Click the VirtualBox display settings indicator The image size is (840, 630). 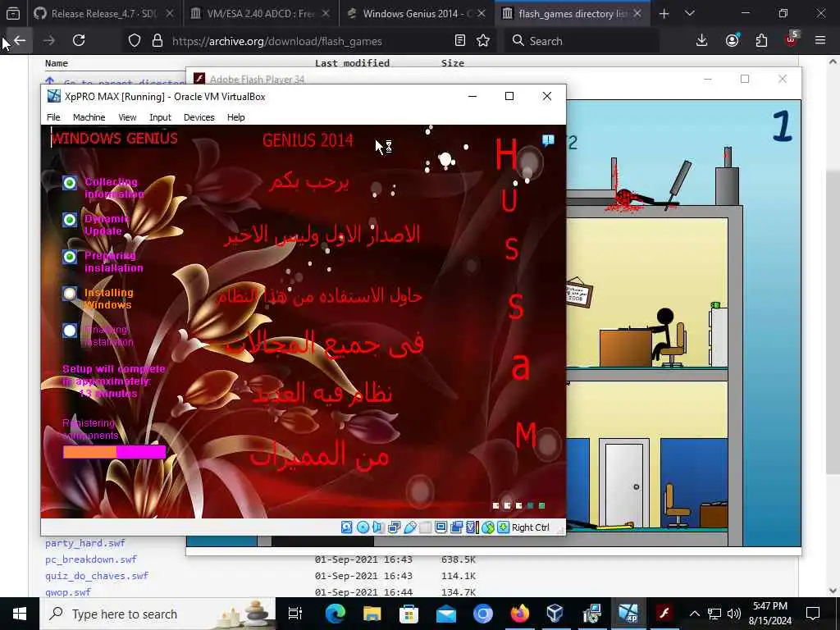click(441, 527)
